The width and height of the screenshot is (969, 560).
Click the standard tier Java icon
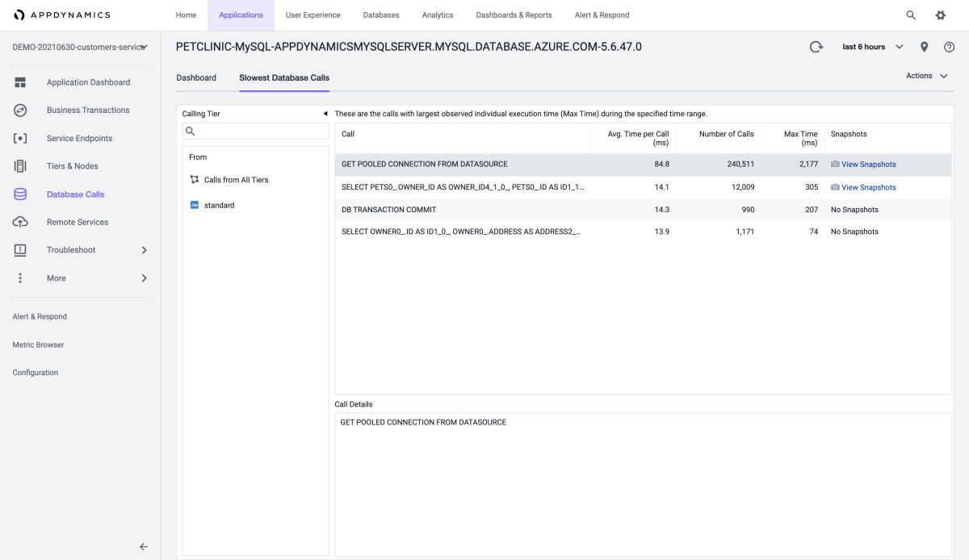coord(194,205)
